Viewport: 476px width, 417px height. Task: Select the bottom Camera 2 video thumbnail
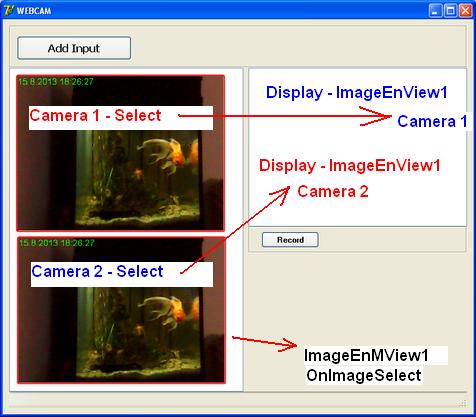[121, 310]
